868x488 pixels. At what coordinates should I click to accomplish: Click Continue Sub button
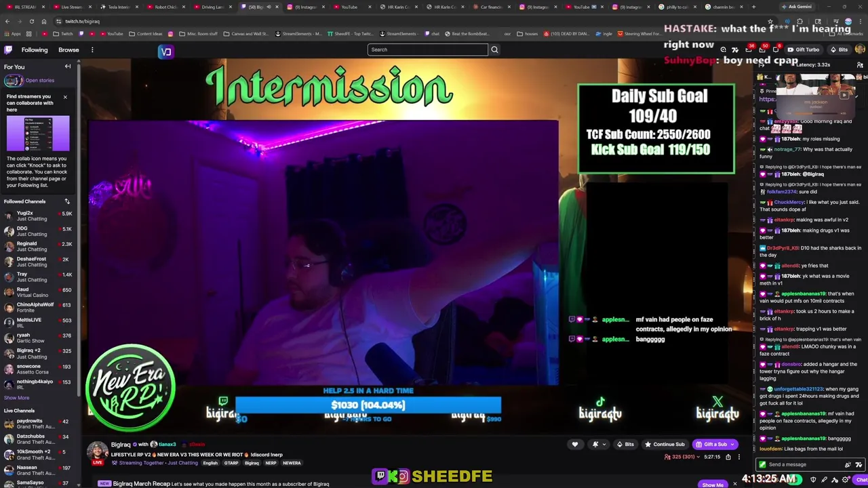(x=665, y=445)
